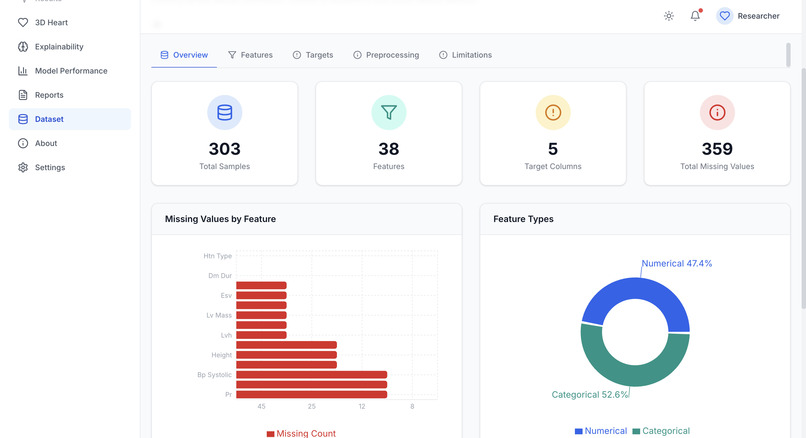Click the Lv Mass bar in the chart

coord(261,316)
